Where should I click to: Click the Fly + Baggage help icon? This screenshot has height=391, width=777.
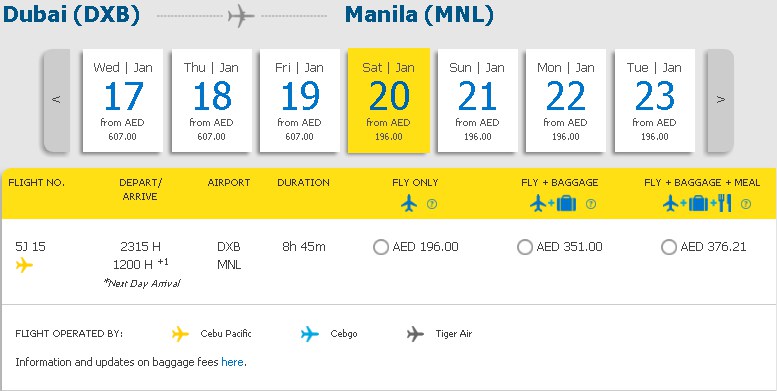tap(591, 204)
